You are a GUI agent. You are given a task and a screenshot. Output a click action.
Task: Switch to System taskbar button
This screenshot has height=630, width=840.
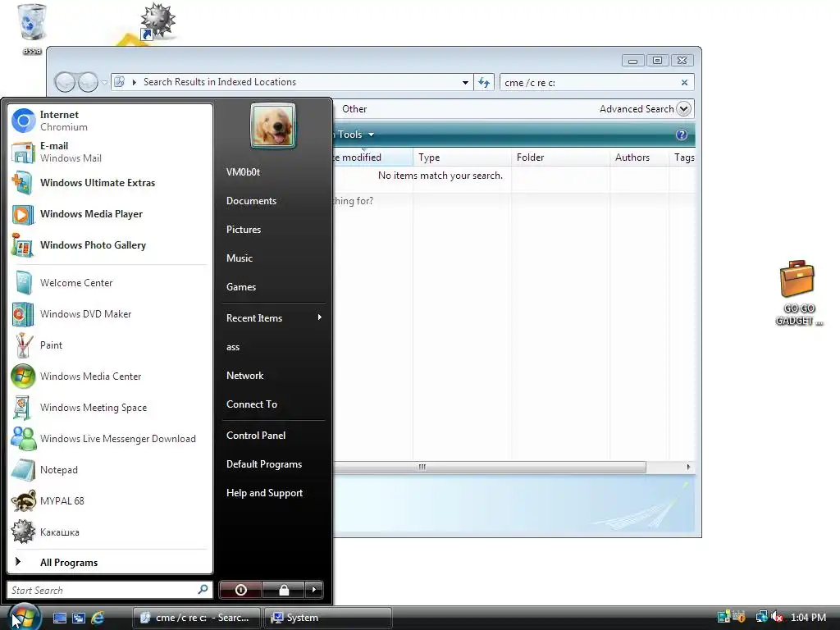pos(327,618)
